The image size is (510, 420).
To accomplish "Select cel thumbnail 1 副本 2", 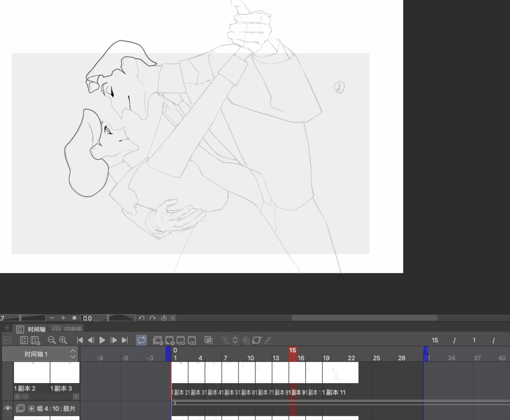I will [32, 373].
